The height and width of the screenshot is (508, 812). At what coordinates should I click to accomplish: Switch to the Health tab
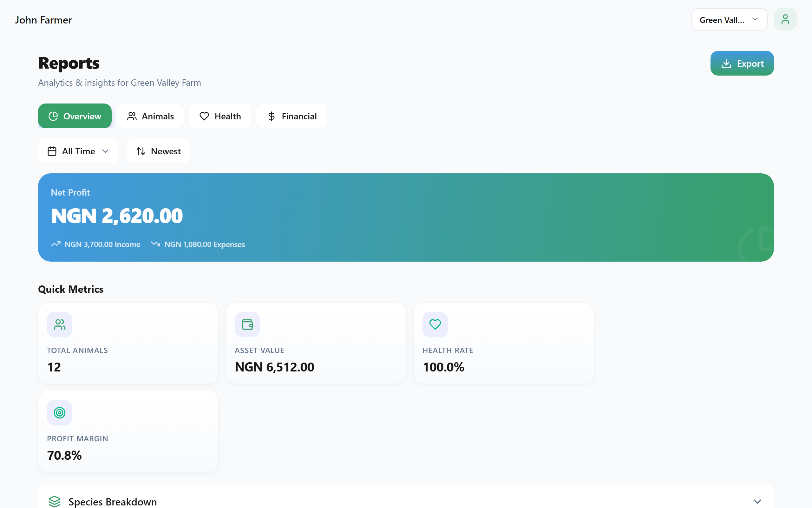[x=220, y=116]
